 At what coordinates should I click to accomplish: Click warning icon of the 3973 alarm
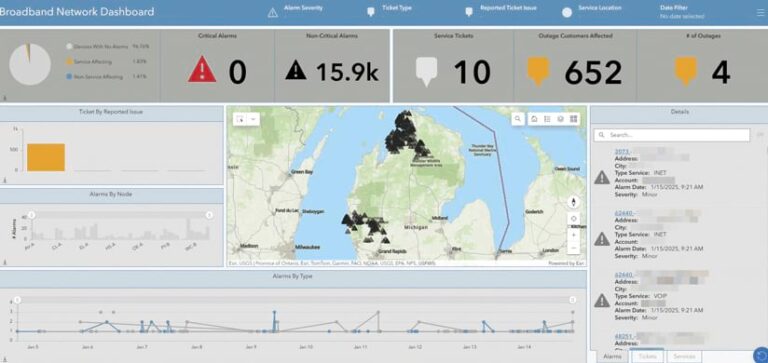(x=601, y=177)
